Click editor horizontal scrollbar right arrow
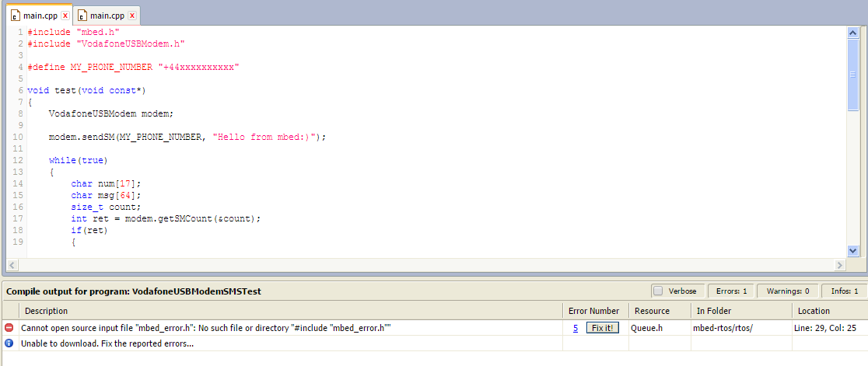This screenshot has height=366, width=868. (840, 266)
